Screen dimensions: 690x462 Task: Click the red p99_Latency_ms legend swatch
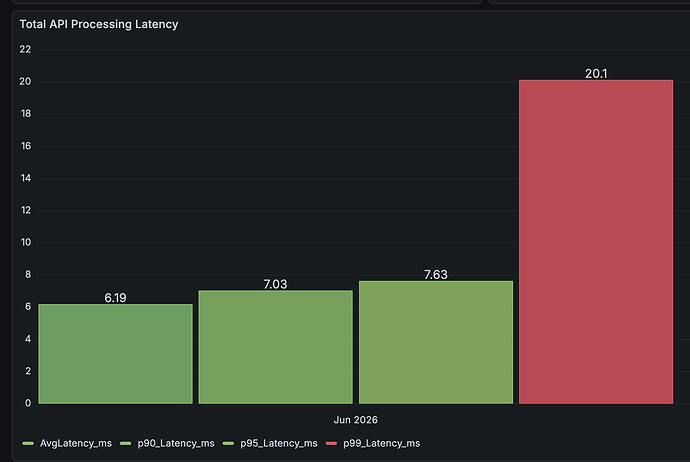(331, 444)
